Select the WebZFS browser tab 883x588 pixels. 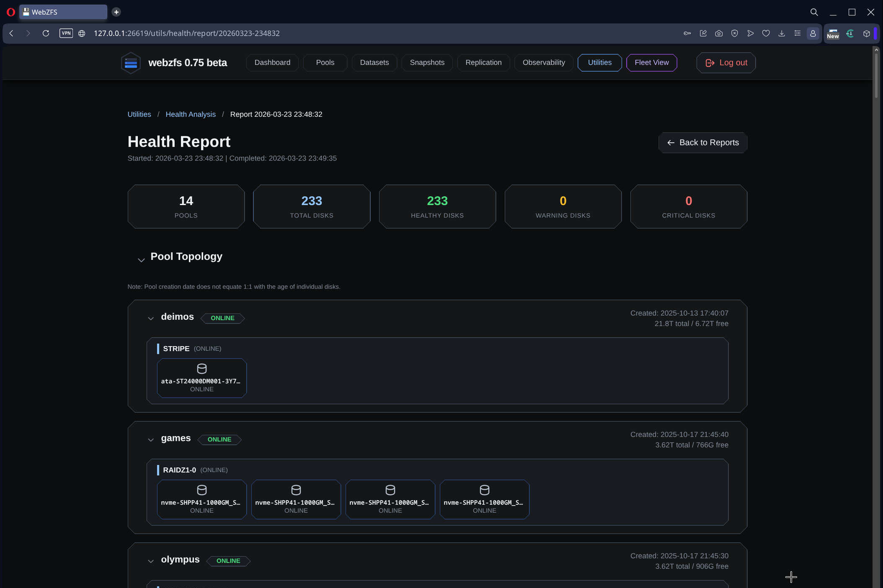coord(63,12)
